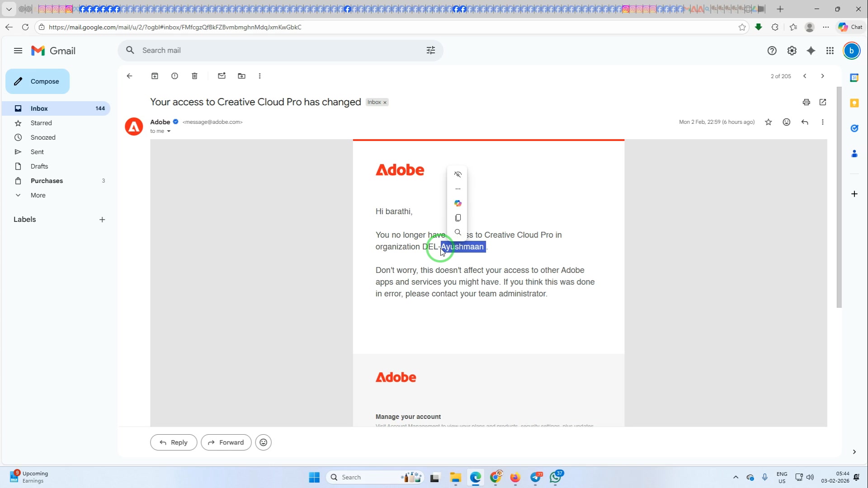
Task: Open Google apps grid
Action: (x=830, y=51)
